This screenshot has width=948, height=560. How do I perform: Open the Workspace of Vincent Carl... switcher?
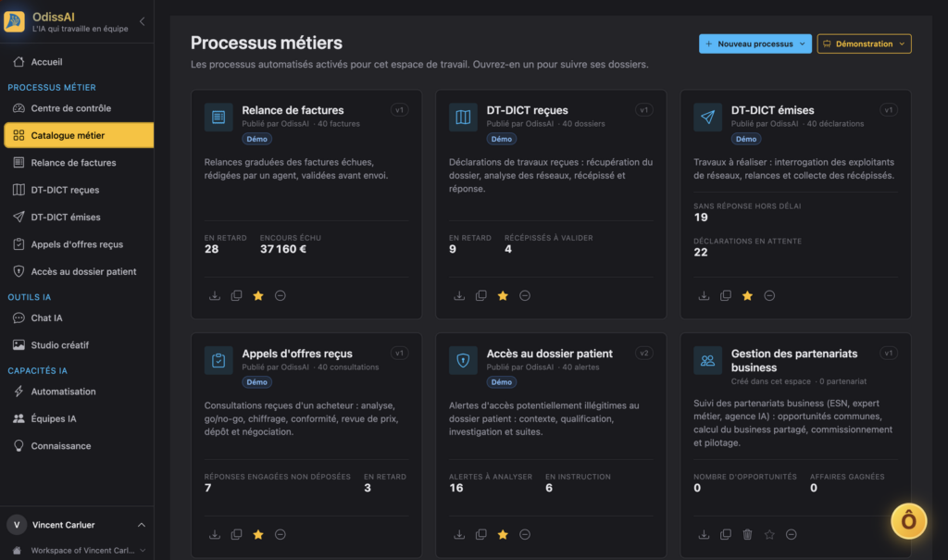pyautogui.click(x=79, y=551)
